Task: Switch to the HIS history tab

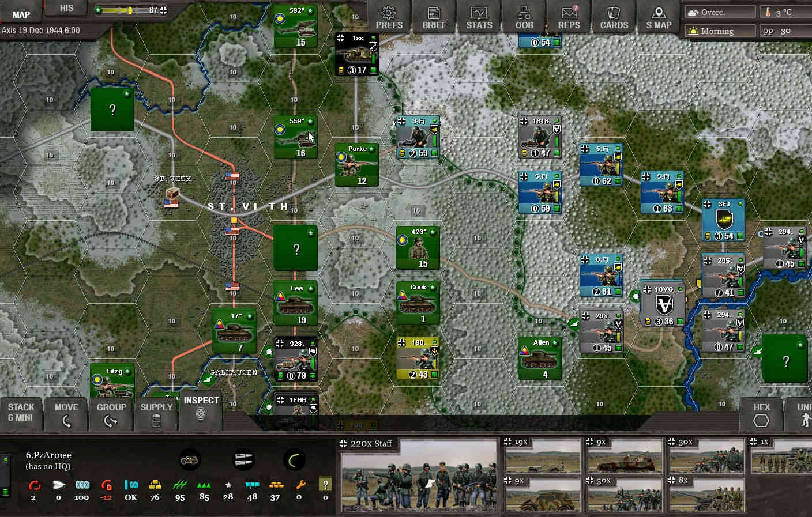Action: click(66, 8)
